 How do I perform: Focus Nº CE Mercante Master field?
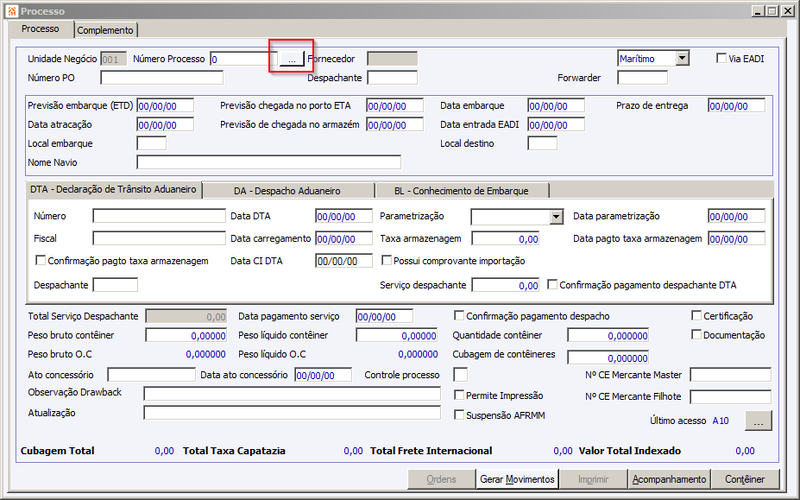[x=731, y=375]
